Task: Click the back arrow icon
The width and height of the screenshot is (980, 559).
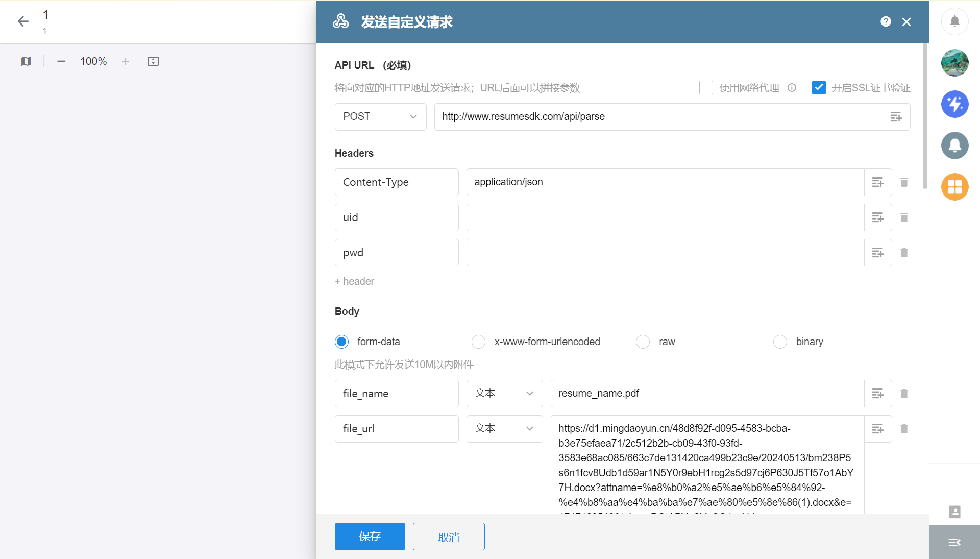Action: coord(23,21)
